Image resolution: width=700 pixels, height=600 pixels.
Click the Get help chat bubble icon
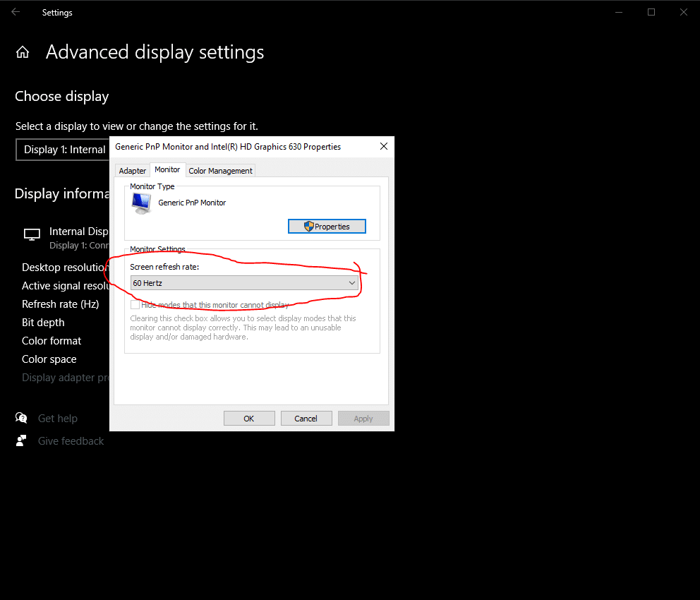coord(21,418)
